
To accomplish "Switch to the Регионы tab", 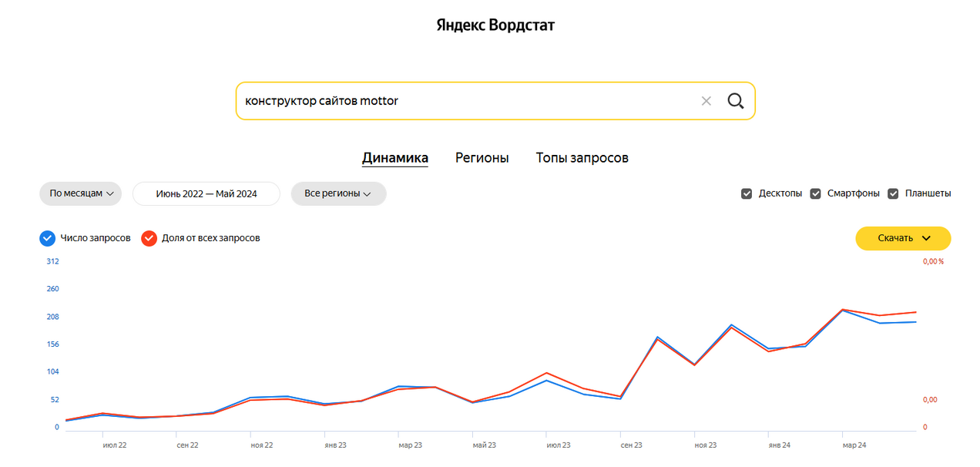I will pyautogui.click(x=482, y=158).
